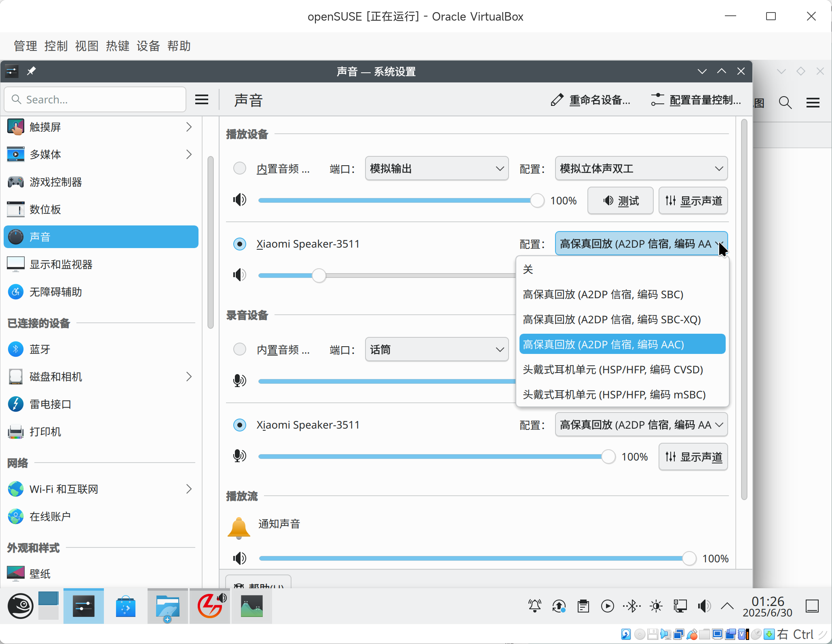Image resolution: width=832 pixels, height=644 pixels.
Task: Open Bluetooth tray icon in taskbar
Action: pyautogui.click(x=632, y=606)
